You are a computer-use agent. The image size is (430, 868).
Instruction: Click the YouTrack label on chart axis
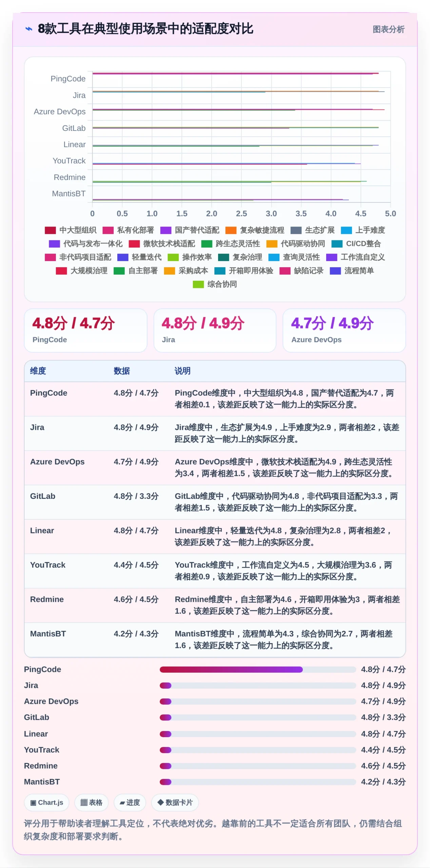click(x=69, y=161)
